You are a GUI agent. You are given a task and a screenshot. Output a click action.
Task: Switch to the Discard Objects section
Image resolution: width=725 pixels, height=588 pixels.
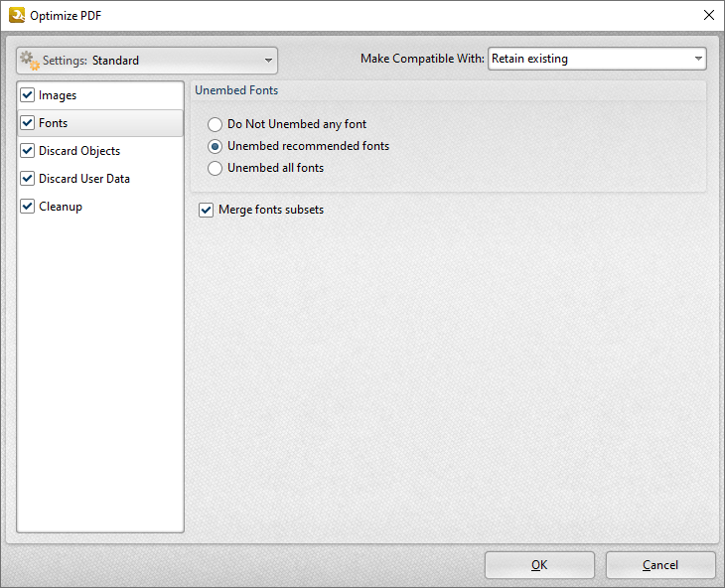(79, 151)
